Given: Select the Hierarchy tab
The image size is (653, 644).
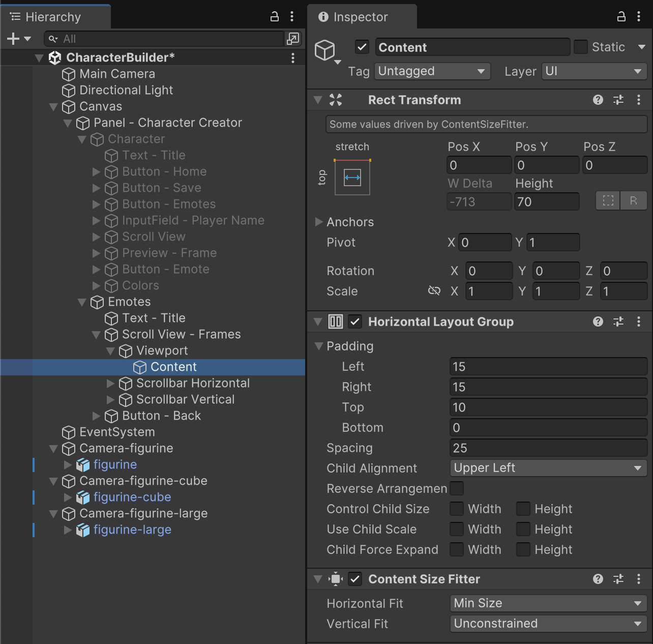Looking at the screenshot, I should pyautogui.click(x=53, y=17).
